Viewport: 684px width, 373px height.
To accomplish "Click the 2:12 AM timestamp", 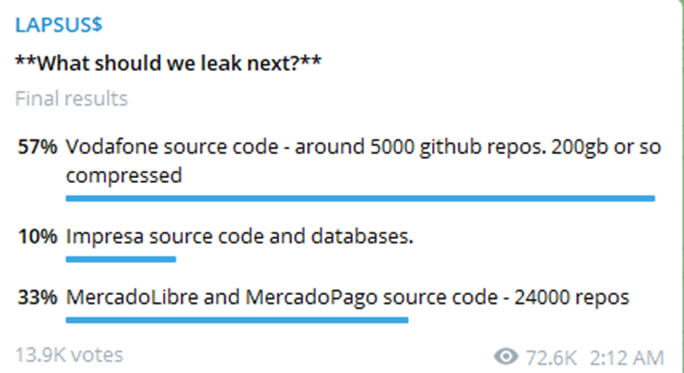I will tap(627, 358).
